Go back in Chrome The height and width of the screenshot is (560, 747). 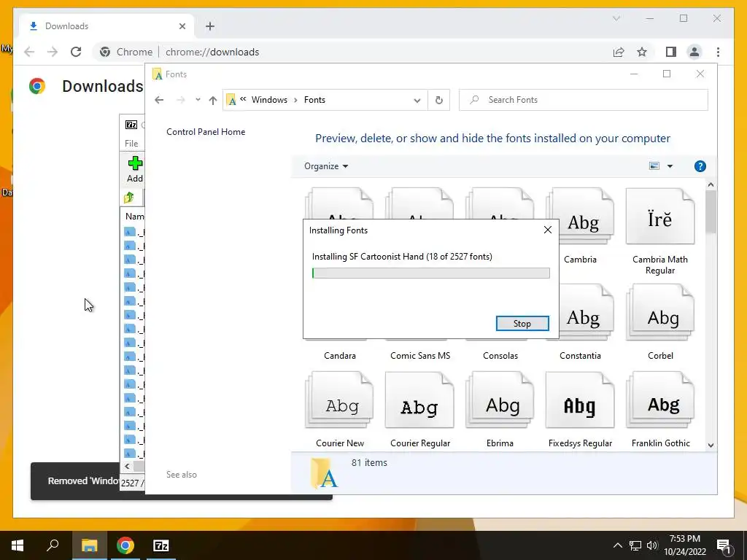[29, 52]
